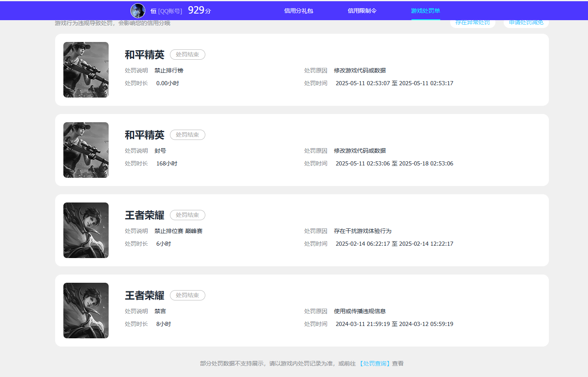This screenshot has width=588, height=377.
Task: Click the 存在干扰游戏体验行为 punishment reason
Action: click(x=363, y=231)
